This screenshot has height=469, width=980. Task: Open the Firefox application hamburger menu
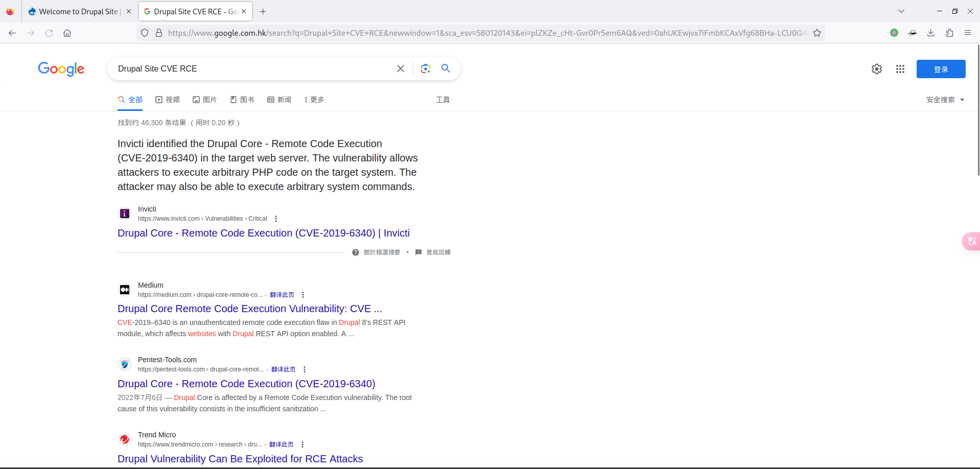968,33
